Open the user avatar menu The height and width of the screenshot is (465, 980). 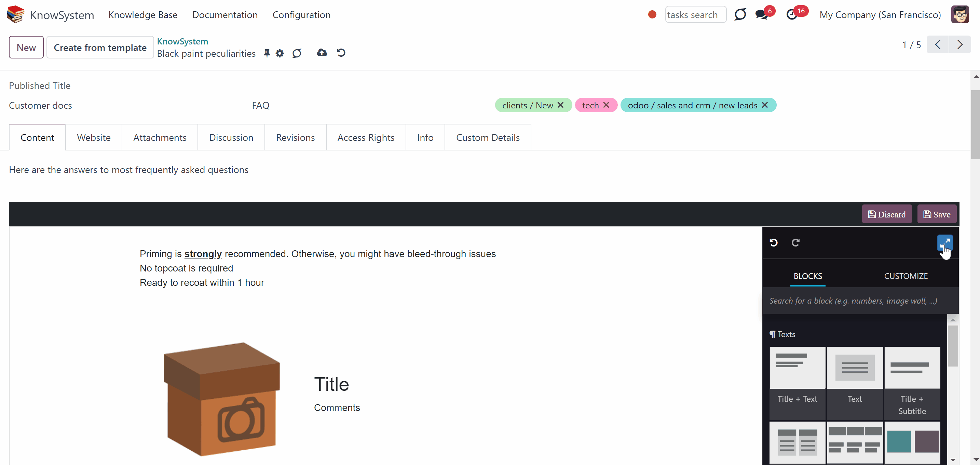click(960, 14)
